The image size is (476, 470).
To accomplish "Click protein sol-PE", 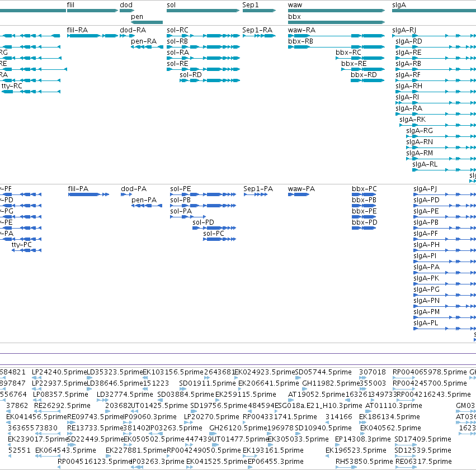I will coord(203,194).
